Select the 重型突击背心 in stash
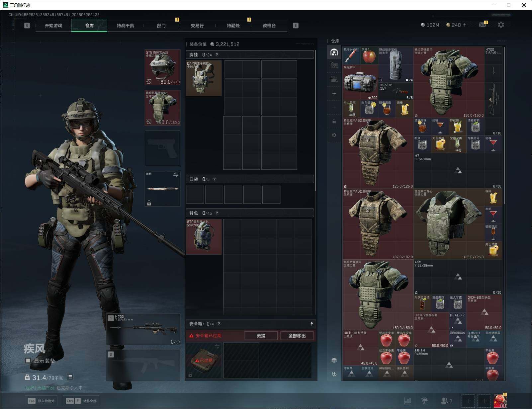Viewport: 532px width, 409px height. pyautogui.click(x=449, y=224)
